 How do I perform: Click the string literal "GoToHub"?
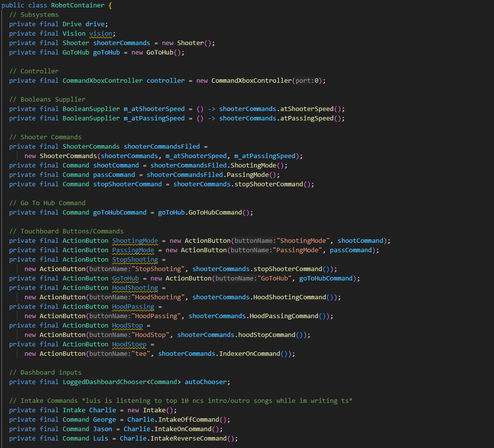click(274, 279)
